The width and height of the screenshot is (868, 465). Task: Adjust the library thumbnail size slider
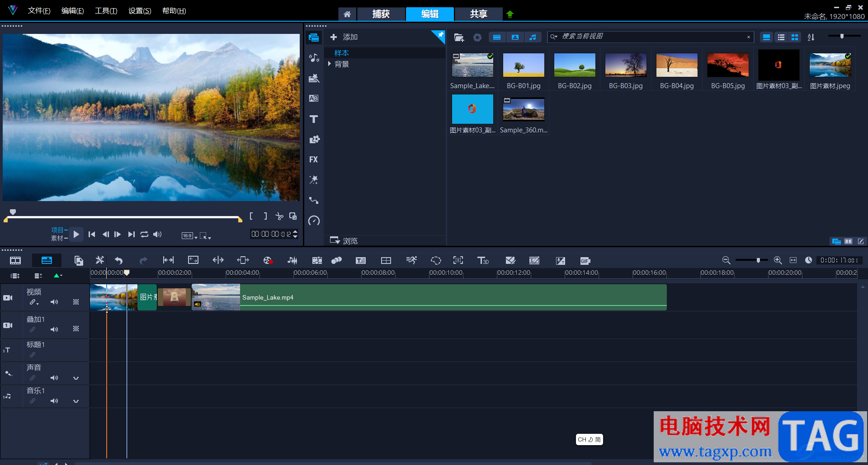click(x=842, y=36)
